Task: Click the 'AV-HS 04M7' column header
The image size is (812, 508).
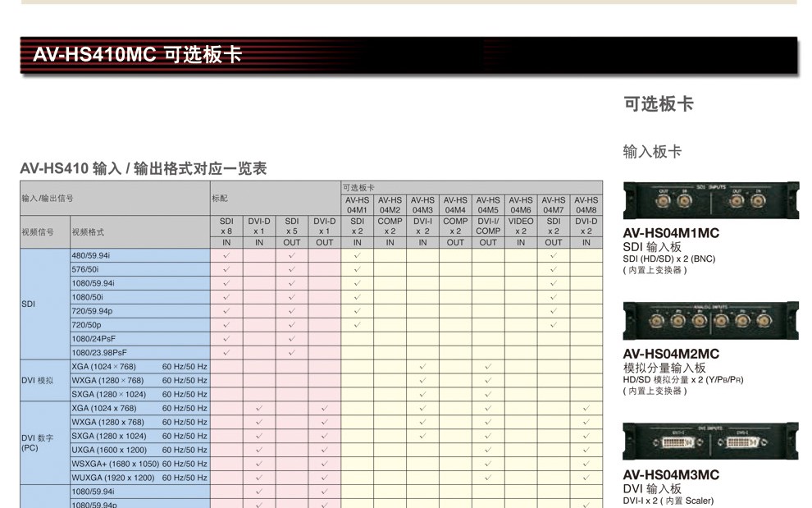Action: tap(553, 204)
